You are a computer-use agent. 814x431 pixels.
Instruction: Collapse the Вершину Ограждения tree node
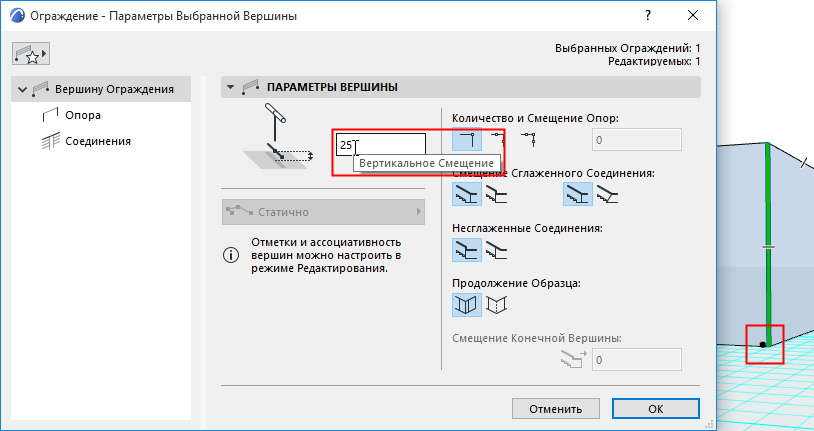tap(22, 90)
